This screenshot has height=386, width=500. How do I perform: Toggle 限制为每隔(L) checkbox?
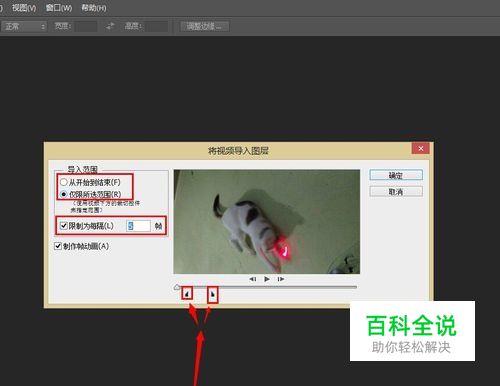click(64, 226)
